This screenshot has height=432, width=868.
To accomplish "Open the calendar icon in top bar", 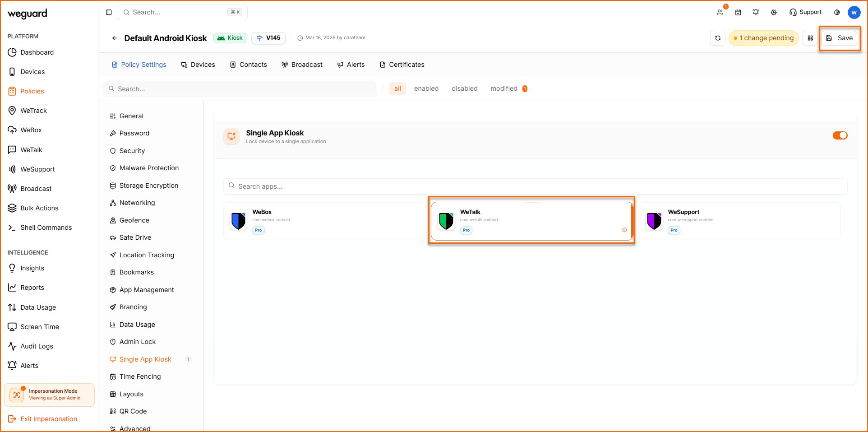I will coord(738,12).
